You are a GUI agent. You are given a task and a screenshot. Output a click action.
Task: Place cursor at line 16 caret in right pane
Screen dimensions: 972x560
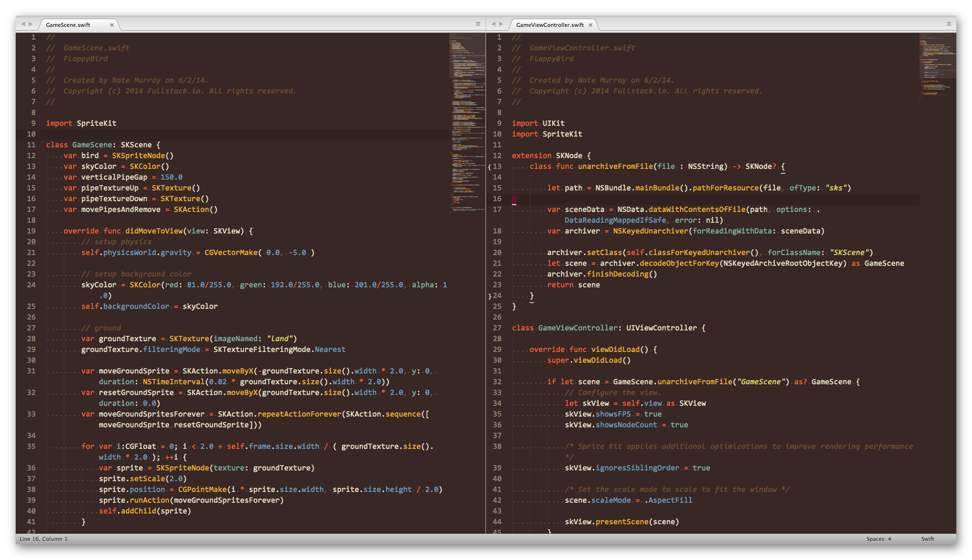(514, 200)
